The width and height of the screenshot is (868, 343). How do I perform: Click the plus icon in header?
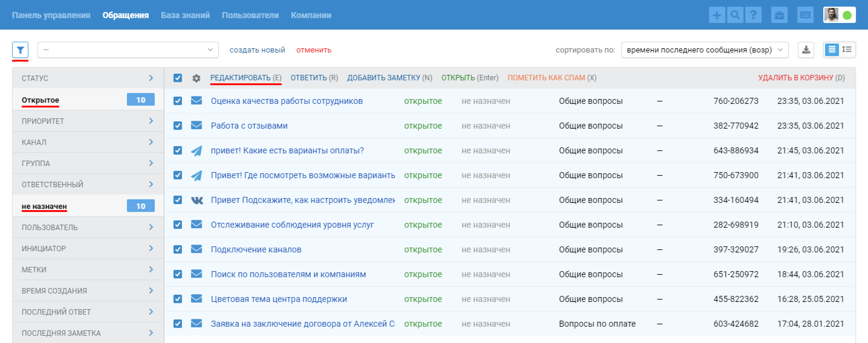pos(716,15)
